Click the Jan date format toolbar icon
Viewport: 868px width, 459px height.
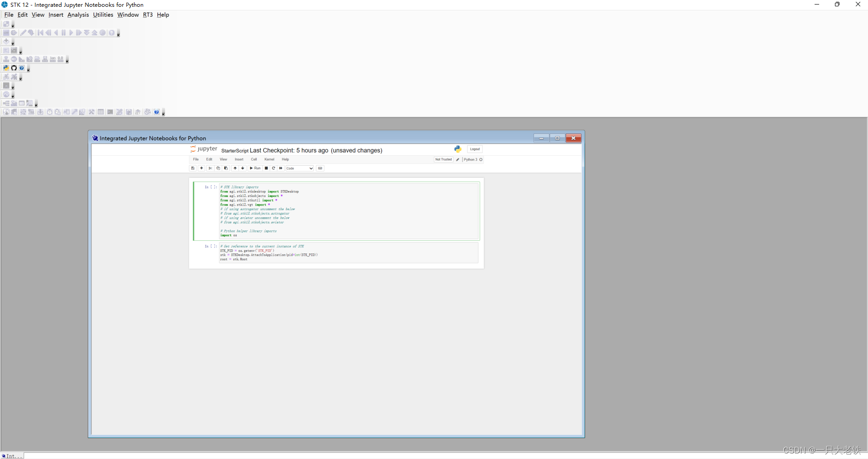[53, 59]
